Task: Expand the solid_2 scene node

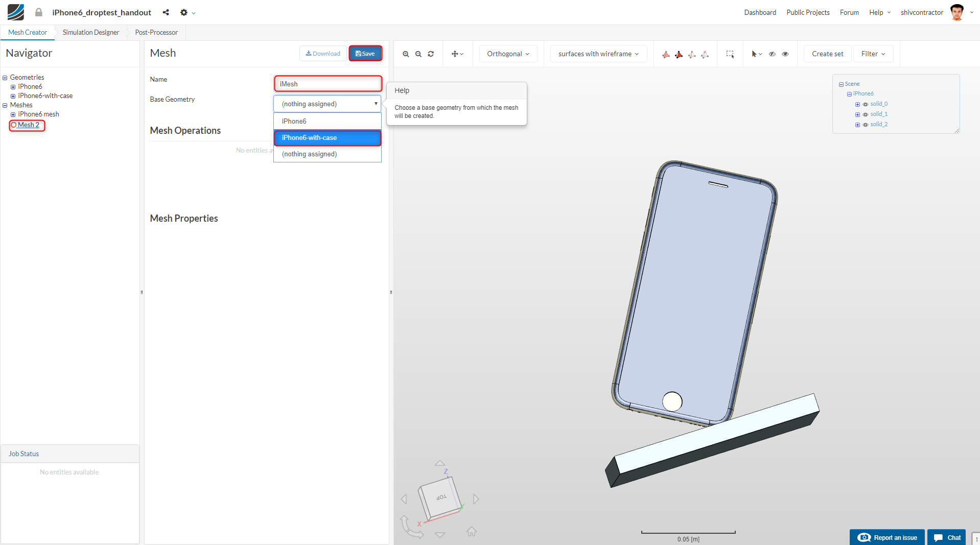Action: 857,125
